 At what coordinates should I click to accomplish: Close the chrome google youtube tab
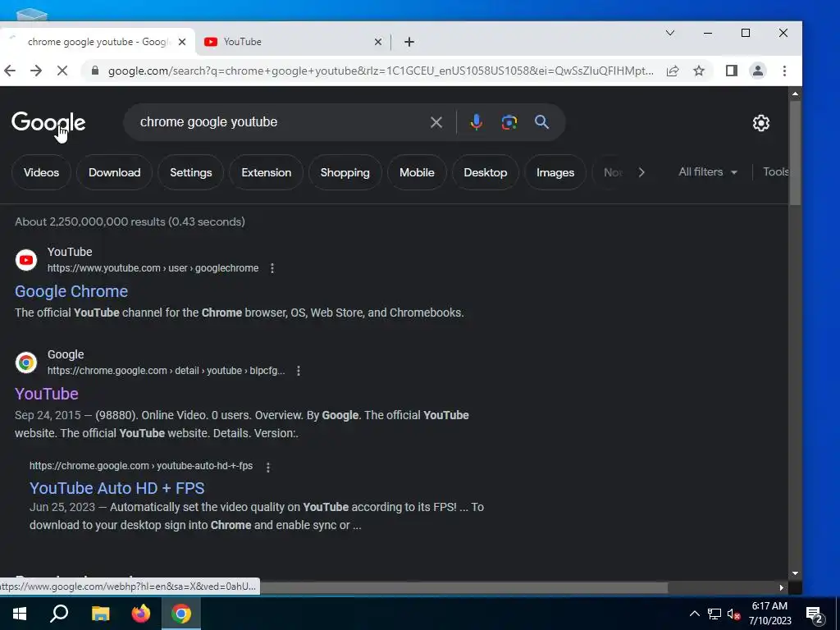(x=182, y=42)
